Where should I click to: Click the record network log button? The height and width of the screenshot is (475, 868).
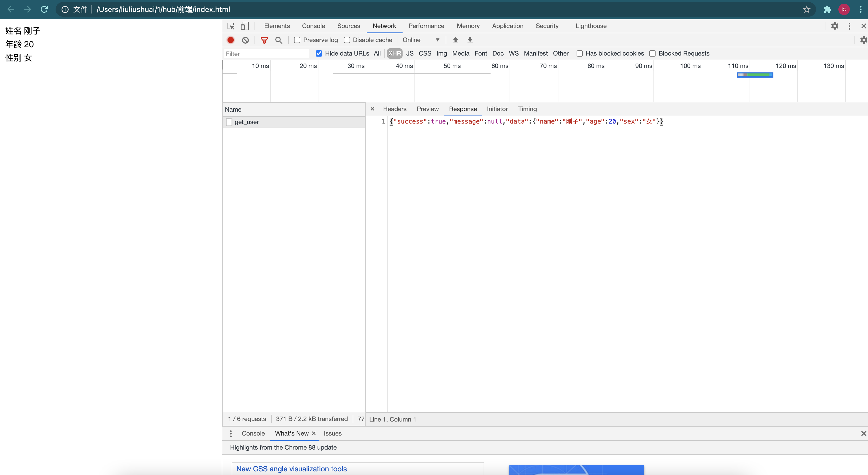tap(230, 40)
